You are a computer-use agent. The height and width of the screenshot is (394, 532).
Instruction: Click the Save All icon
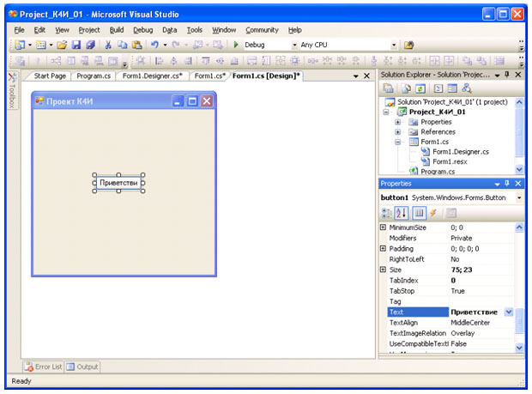[x=90, y=45]
